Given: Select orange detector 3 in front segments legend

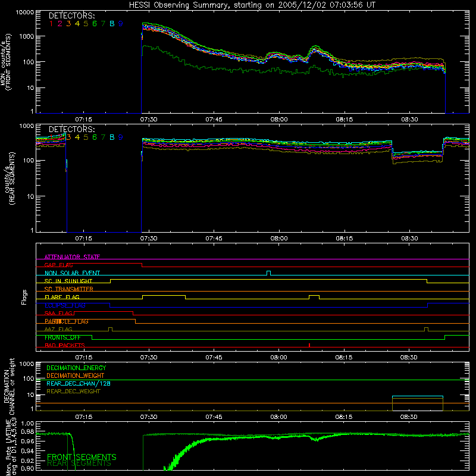Looking at the screenshot, I should point(68,24).
